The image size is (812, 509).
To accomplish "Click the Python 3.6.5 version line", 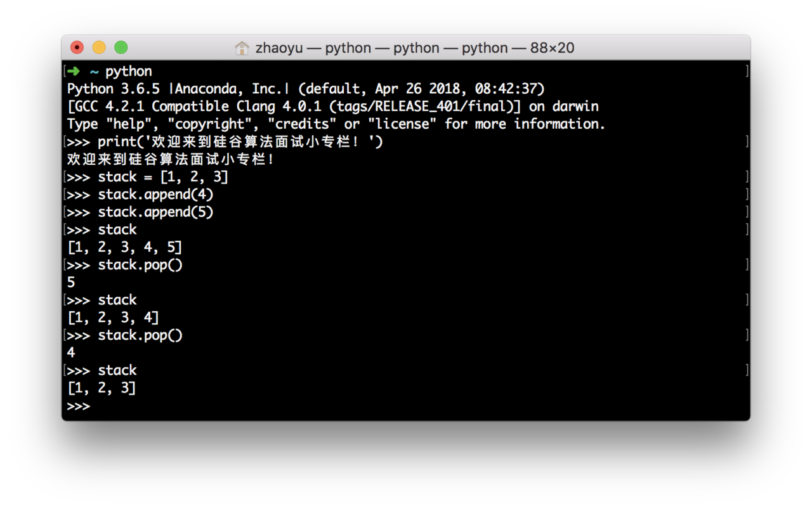I will (306, 89).
